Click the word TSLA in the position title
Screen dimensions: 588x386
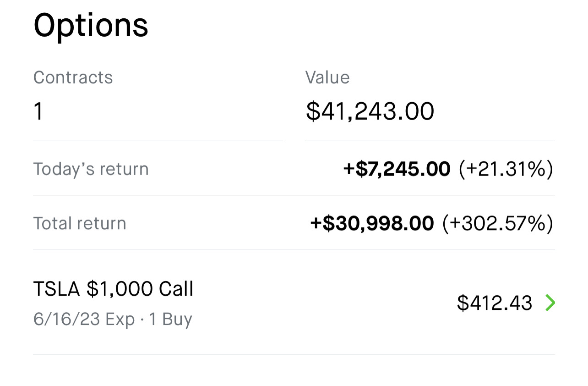[x=57, y=289]
